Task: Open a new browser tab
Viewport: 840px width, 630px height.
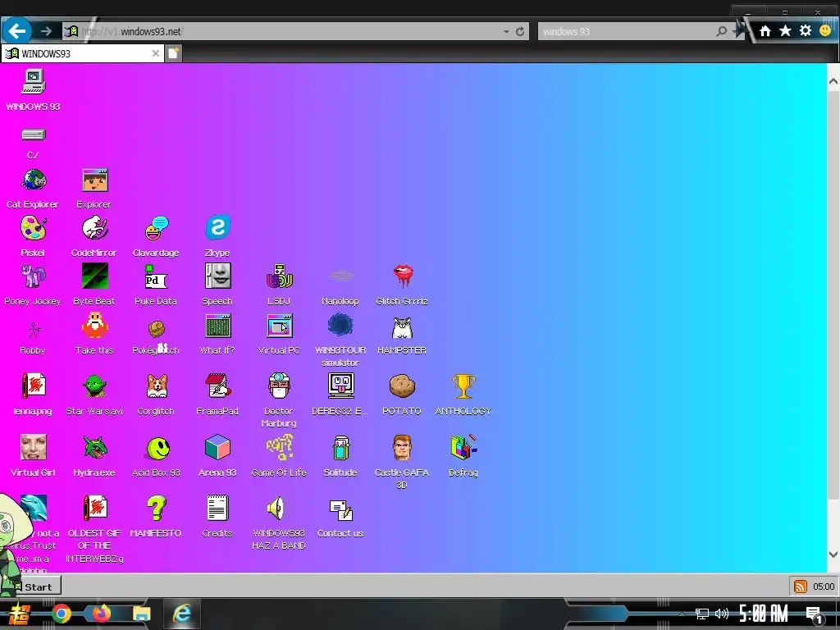Action: 173,53
